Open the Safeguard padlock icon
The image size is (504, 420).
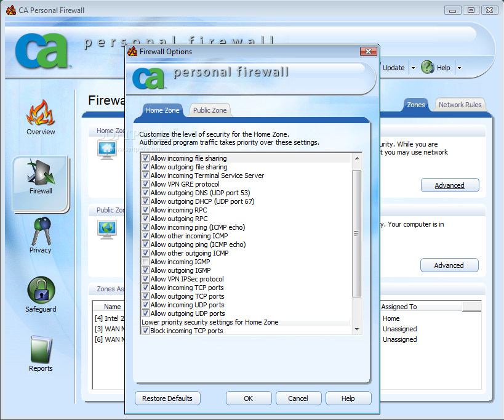tap(41, 290)
